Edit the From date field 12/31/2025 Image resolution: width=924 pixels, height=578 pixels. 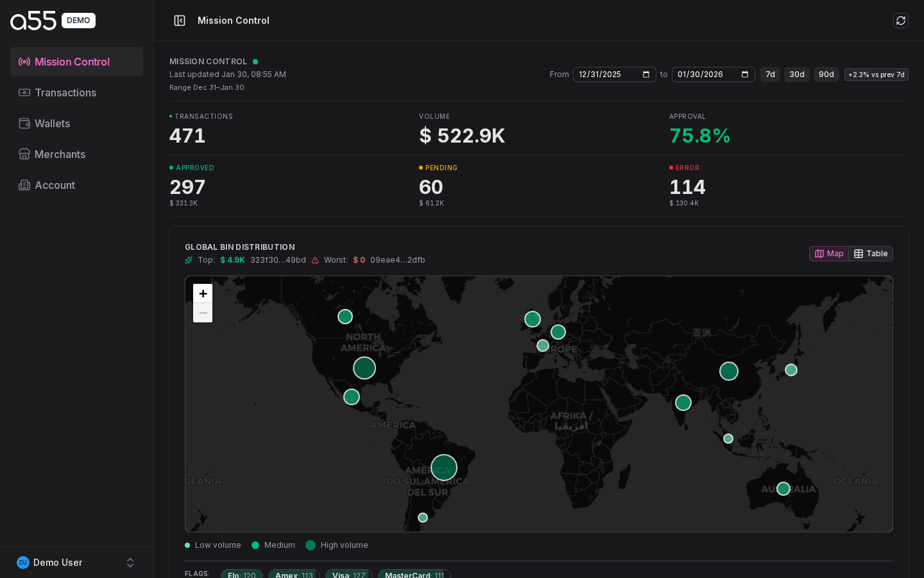pos(615,74)
